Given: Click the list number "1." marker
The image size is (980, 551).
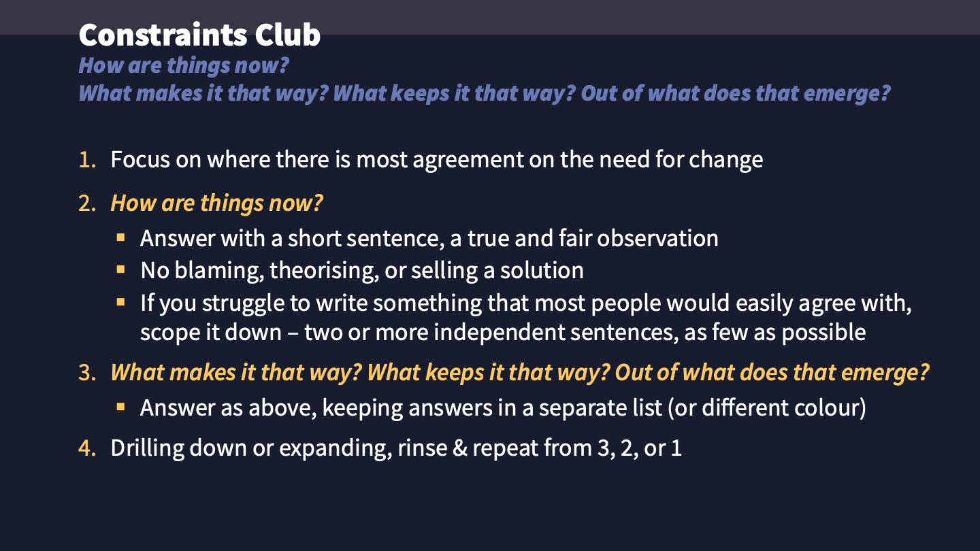Looking at the screenshot, I should (x=87, y=160).
